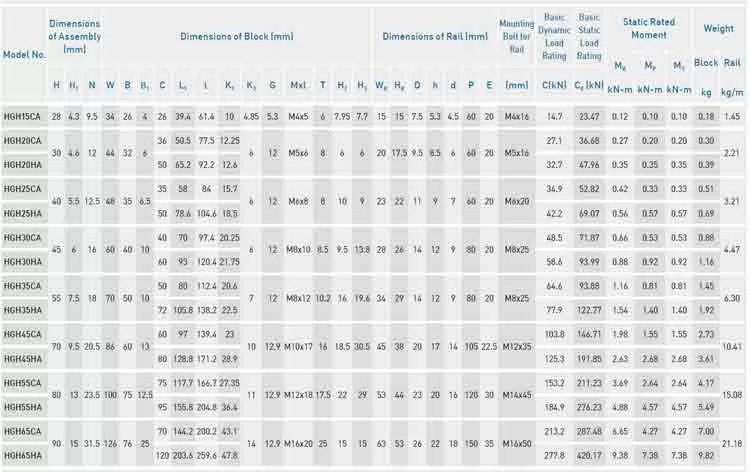Click the 'M10x17' thread cell
Screen dimensions: 750x472
click(298, 346)
